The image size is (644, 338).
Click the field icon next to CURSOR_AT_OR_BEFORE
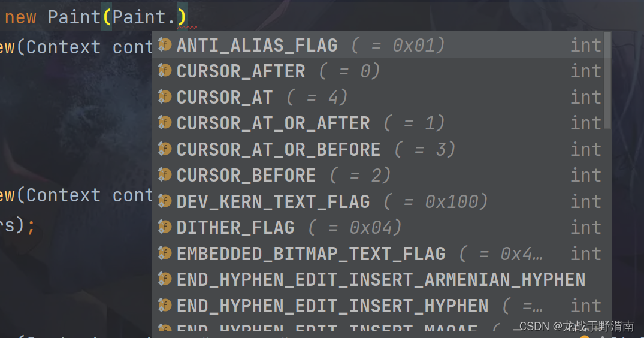[x=165, y=149]
